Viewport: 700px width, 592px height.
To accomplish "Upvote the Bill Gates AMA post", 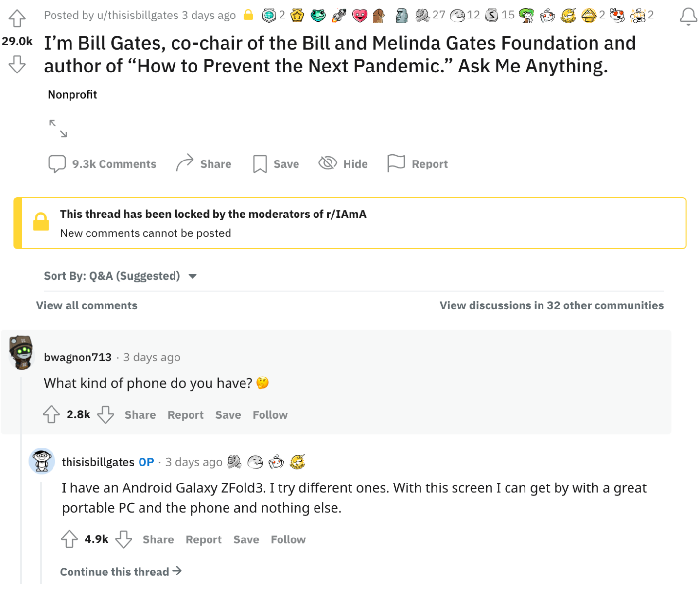I will point(17,18).
